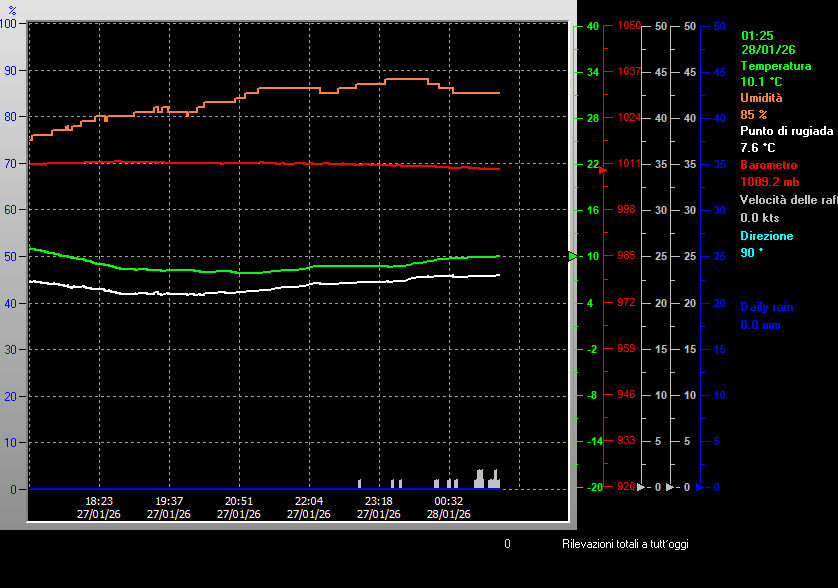Select the red Barometro legend label
838x588 pixels.
coord(770,164)
